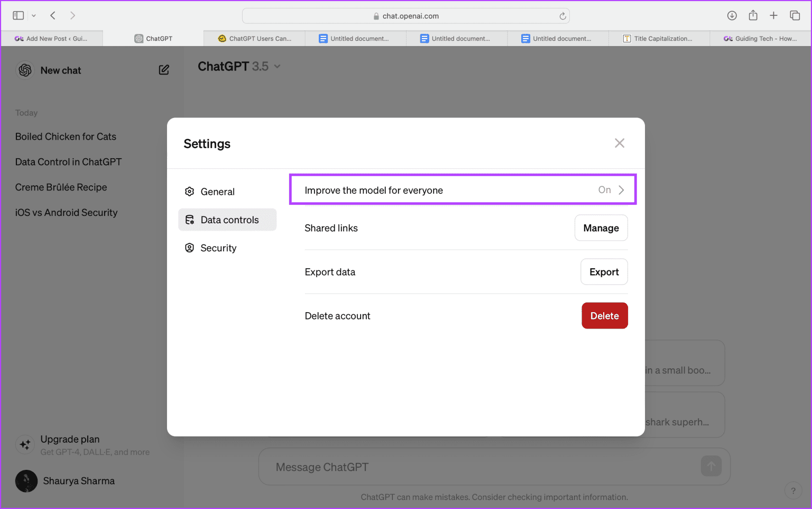
Task: Click the Safari downloads icon
Action: tap(732, 15)
